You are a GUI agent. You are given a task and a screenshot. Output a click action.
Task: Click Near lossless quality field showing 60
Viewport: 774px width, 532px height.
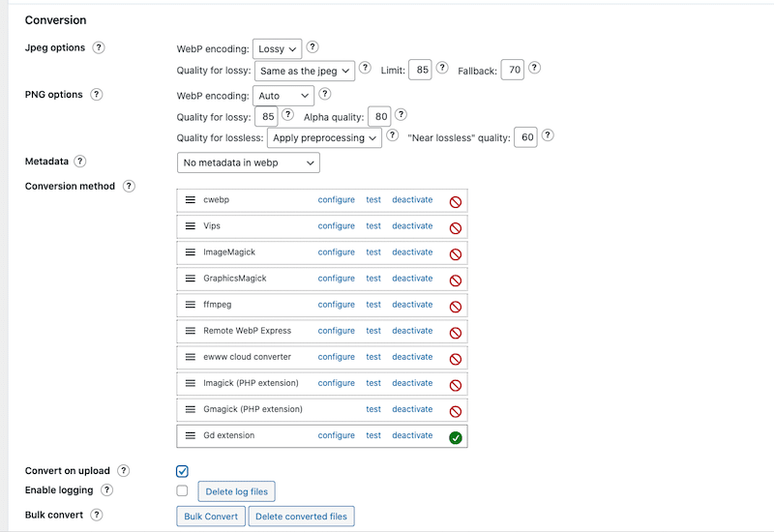click(525, 137)
